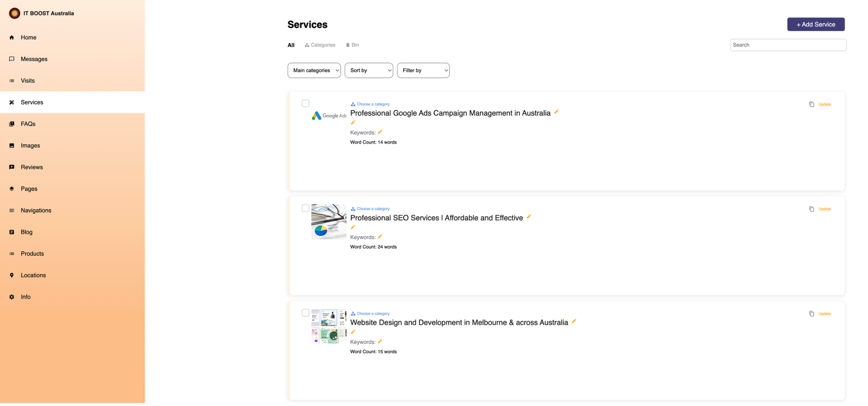This screenshot has height=406, width=868.
Task: Select the Google Ads Campaign Management checkbox
Action: [305, 104]
